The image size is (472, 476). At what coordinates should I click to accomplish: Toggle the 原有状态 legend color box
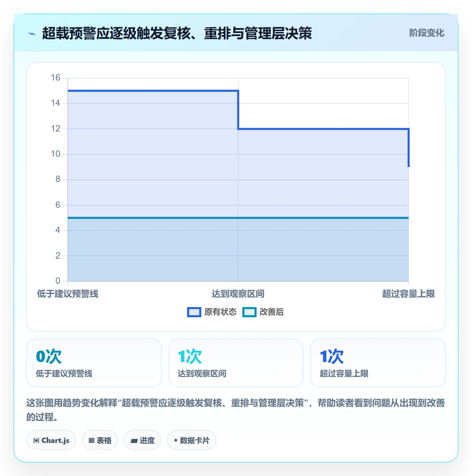pos(194,312)
